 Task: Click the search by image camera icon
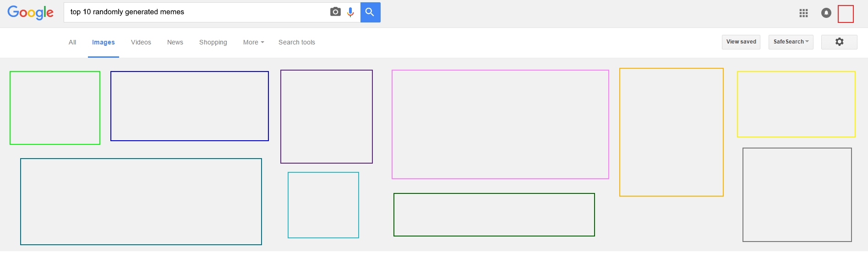(335, 12)
